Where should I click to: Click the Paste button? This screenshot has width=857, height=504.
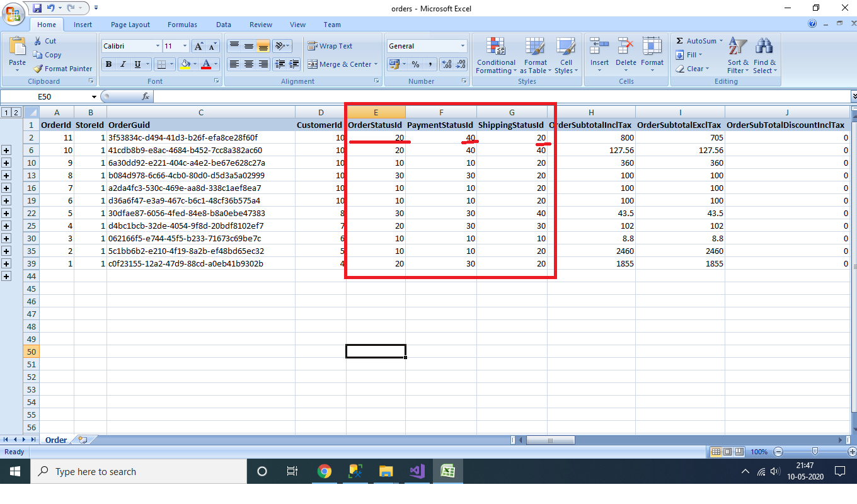coord(18,54)
